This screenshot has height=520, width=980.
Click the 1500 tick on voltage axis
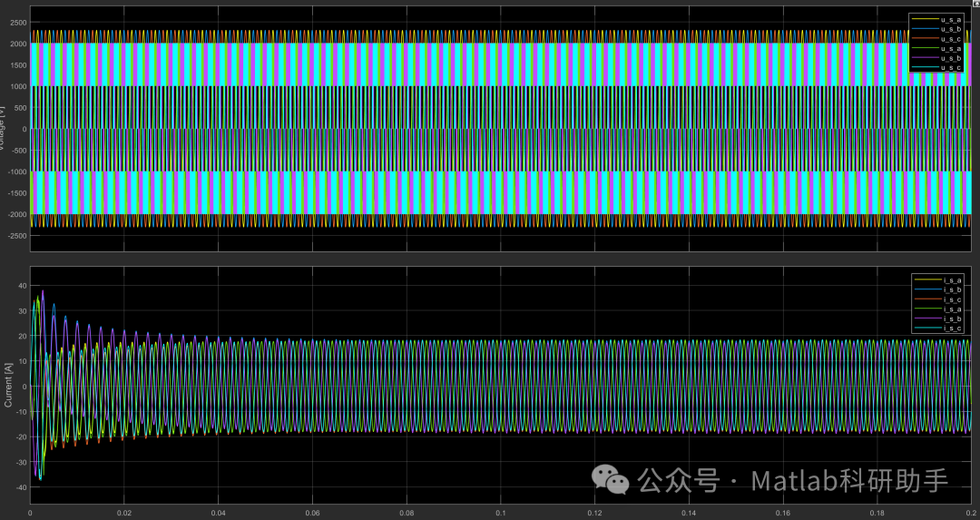[19, 65]
